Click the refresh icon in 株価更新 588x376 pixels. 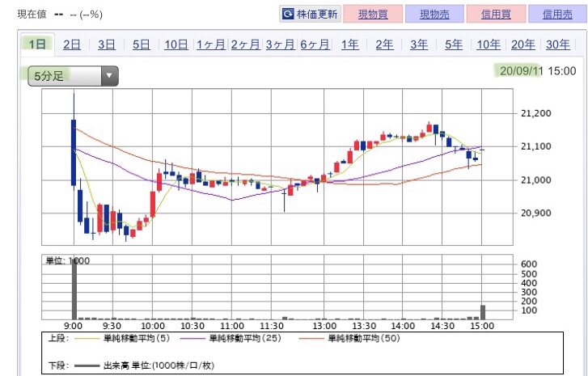(288, 15)
